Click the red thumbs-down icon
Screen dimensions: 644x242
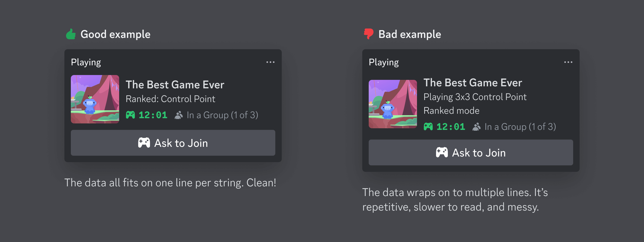(x=369, y=34)
